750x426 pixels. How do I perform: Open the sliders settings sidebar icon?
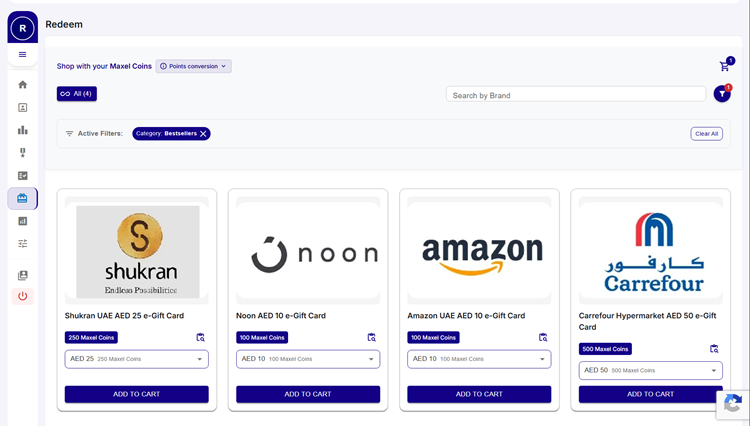(22, 243)
